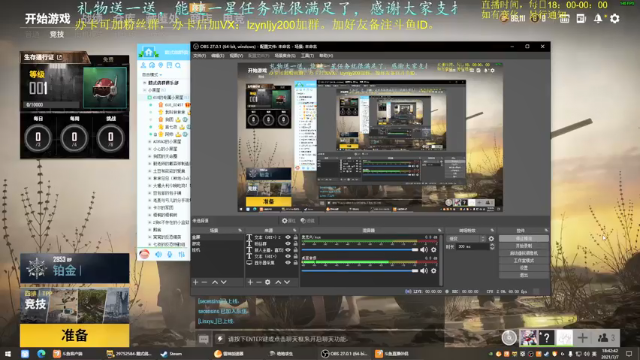Remove the selected OBS scene
The width and height of the screenshot is (640, 360).
pyautogui.click(x=204, y=282)
